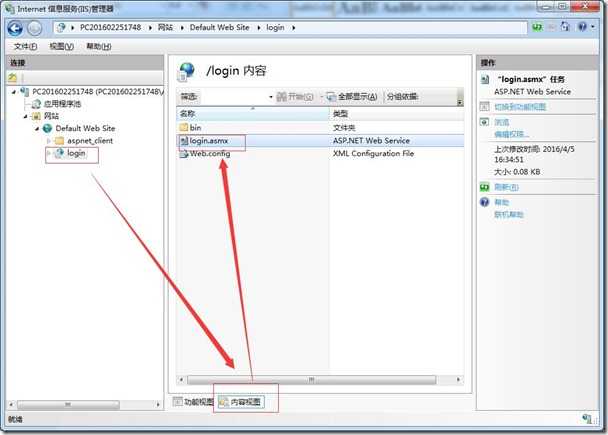Viewport: 608px width, 435px height.
Task: Click the Connections tree scroll-right arrow
Action: [x=158, y=404]
